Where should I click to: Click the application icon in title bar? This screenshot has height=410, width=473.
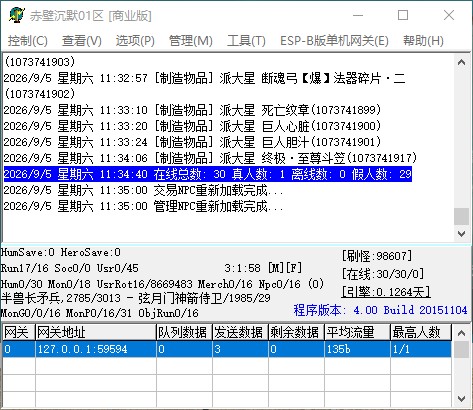click(17, 15)
